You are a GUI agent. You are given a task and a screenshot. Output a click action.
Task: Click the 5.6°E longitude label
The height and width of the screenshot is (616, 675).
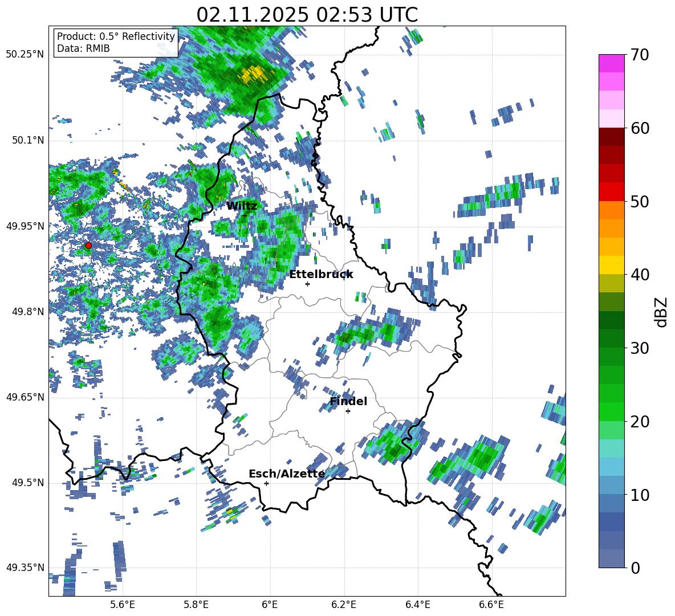123,605
